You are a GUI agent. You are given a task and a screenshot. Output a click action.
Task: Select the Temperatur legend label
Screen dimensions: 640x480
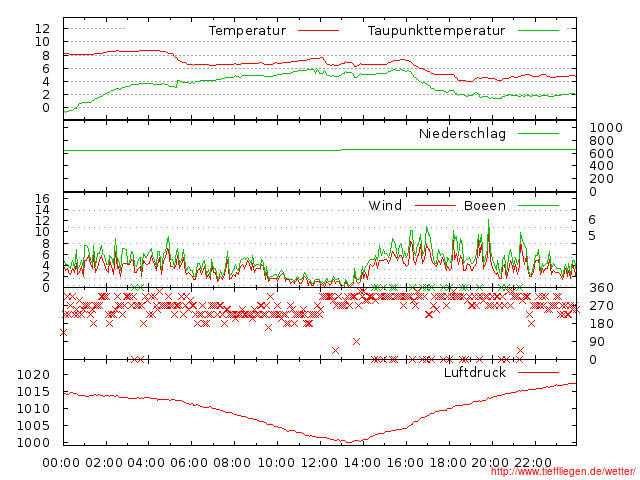pyautogui.click(x=247, y=31)
